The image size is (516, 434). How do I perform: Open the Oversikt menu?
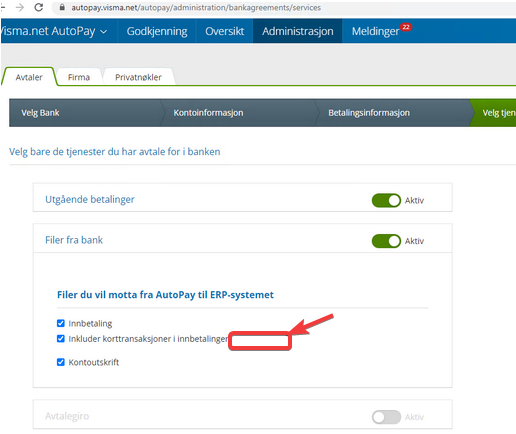pyautogui.click(x=224, y=31)
